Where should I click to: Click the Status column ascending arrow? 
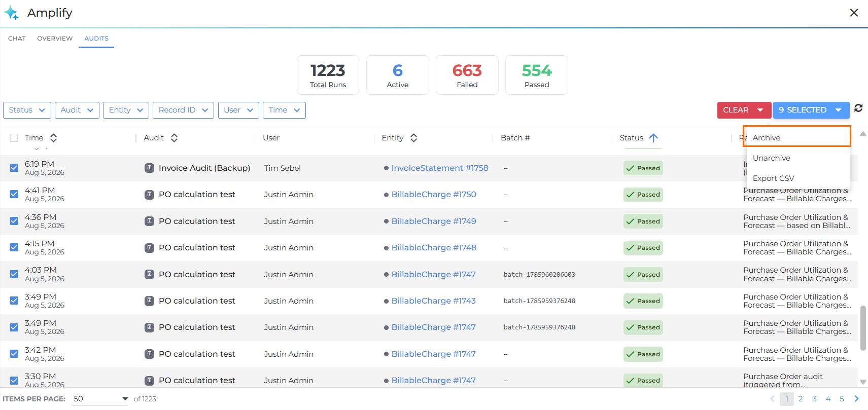coord(653,138)
